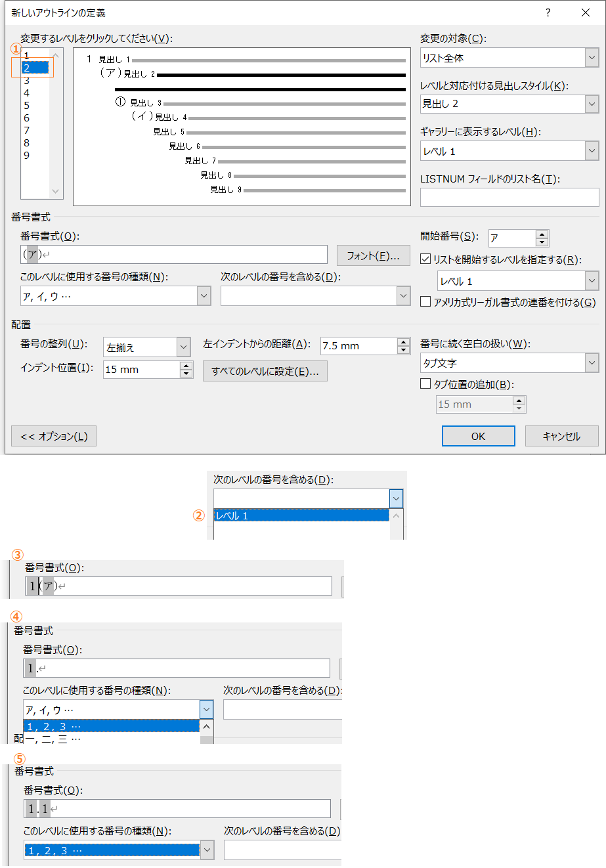Enable アメリカ式リーガル書式の連番を付ける checkbox

425,302
